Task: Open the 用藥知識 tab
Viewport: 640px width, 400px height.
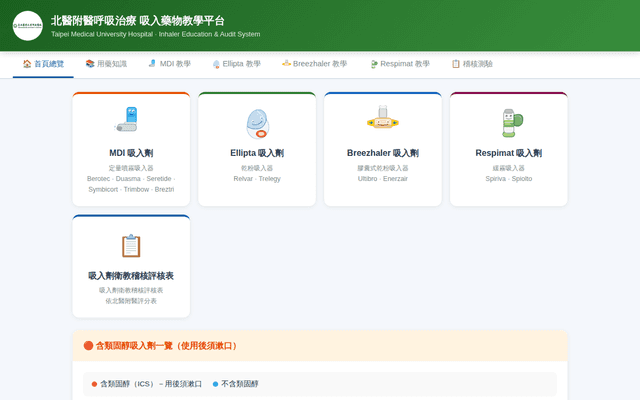Action: [106, 64]
